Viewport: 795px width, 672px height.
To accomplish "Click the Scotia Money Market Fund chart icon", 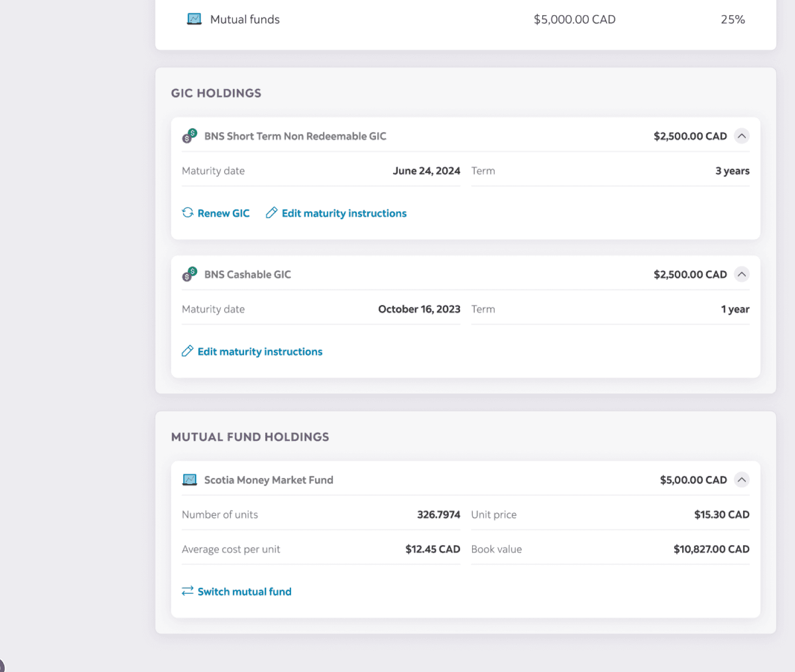I will pyautogui.click(x=190, y=480).
